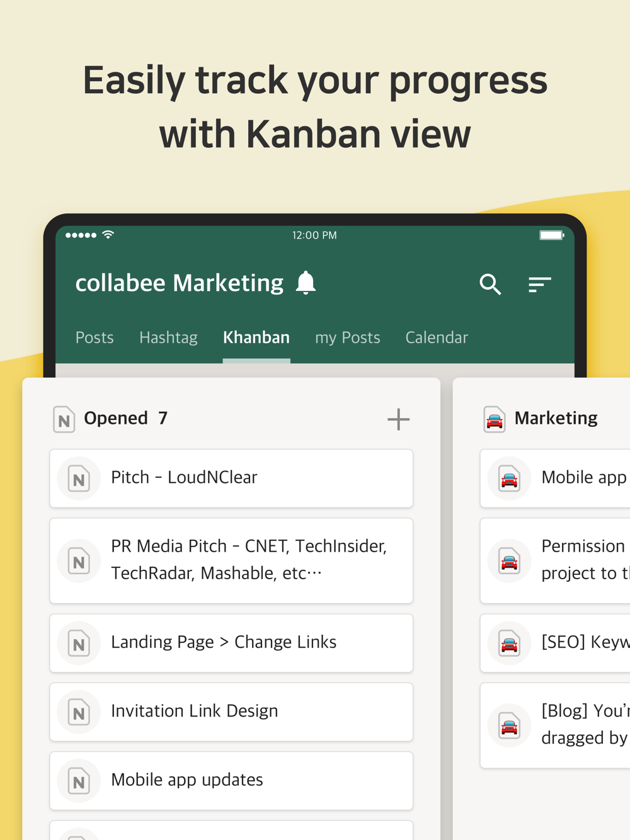Open the Pitch - LoudNClear card
This screenshot has width=630, height=840.
[231, 479]
